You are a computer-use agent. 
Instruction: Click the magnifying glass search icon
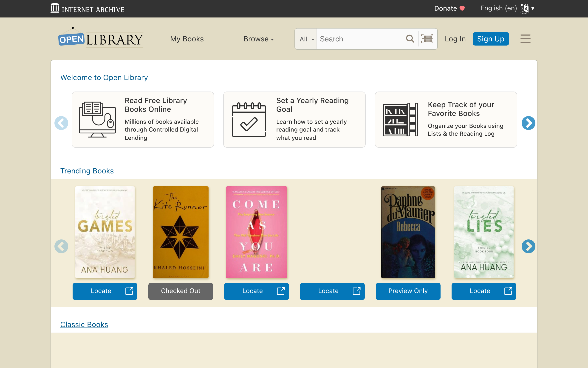(x=410, y=39)
